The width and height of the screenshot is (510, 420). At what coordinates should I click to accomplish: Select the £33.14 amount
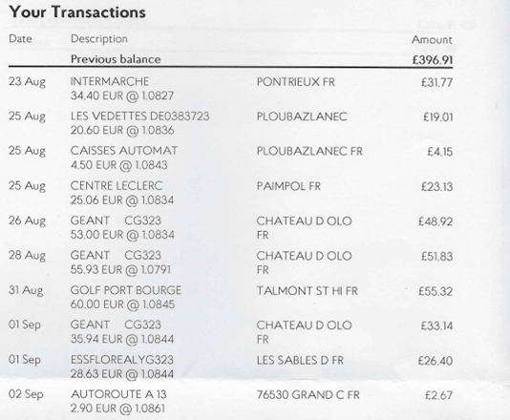coord(436,325)
